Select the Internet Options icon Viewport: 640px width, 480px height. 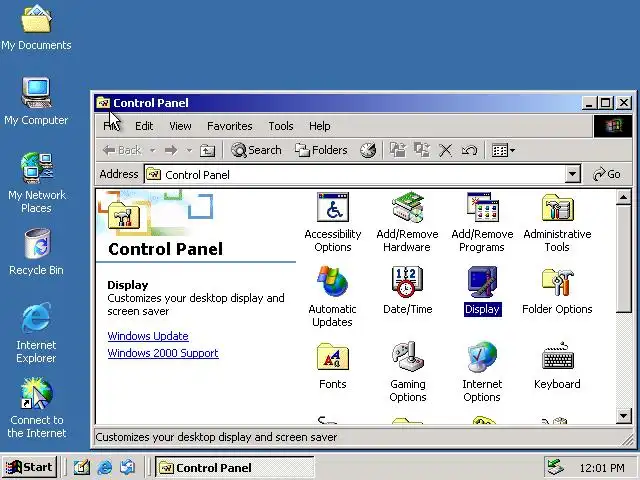[482, 372]
